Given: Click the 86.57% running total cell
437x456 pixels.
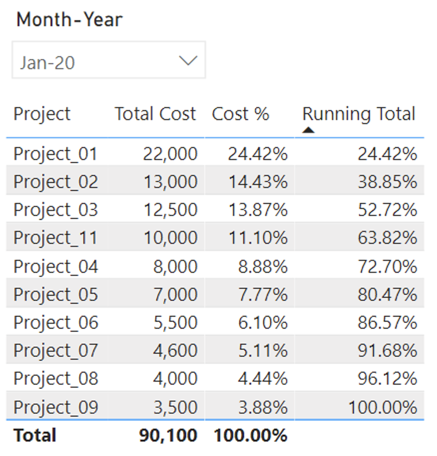Looking at the screenshot, I should point(387,323).
